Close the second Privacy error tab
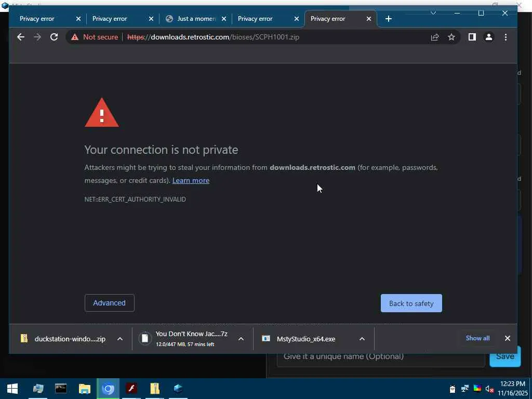This screenshot has height=399, width=532. (151, 19)
